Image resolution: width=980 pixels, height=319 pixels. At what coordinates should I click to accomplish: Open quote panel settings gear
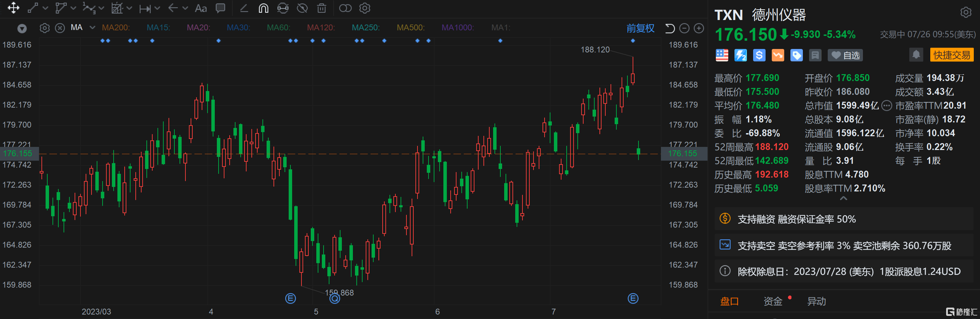click(965, 12)
